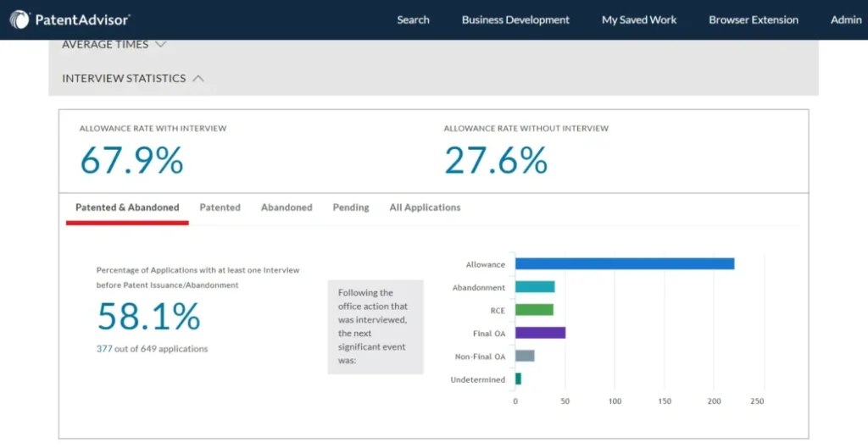
Task: Click the gray Non-Final OA bar
Action: (x=525, y=356)
